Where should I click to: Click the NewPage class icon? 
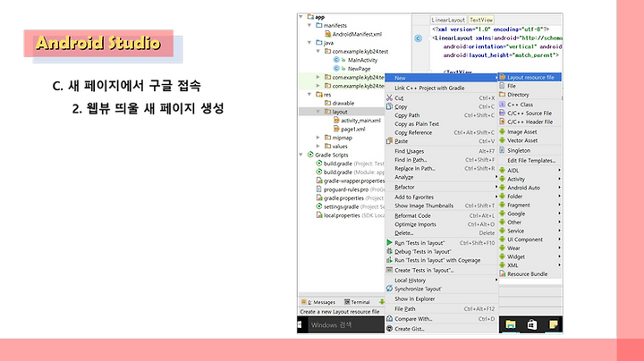pyautogui.click(x=336, y=69)
